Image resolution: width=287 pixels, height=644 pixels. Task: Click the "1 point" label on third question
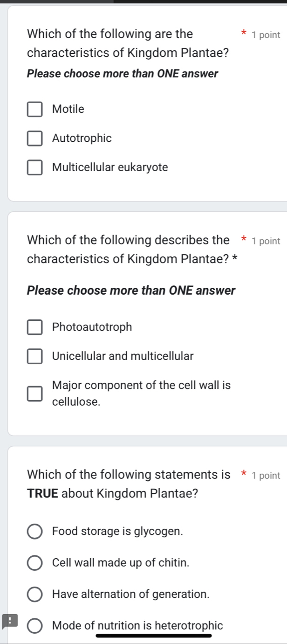(266, 476)
